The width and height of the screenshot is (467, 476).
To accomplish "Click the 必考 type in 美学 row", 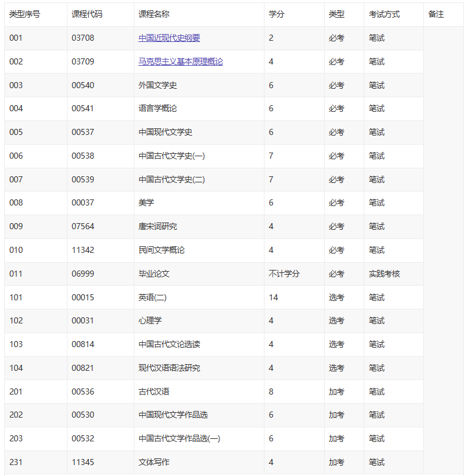I will tap(336, 202).
